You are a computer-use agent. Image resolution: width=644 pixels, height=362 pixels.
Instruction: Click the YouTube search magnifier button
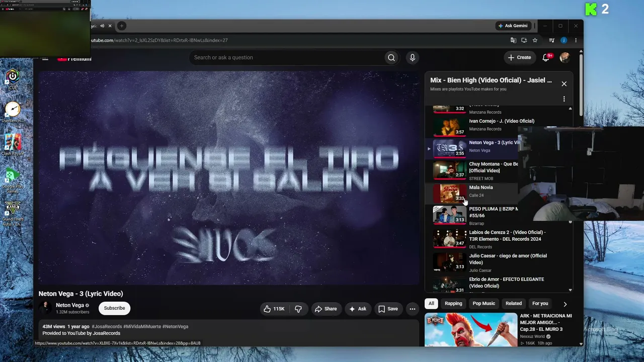point(391,58)
